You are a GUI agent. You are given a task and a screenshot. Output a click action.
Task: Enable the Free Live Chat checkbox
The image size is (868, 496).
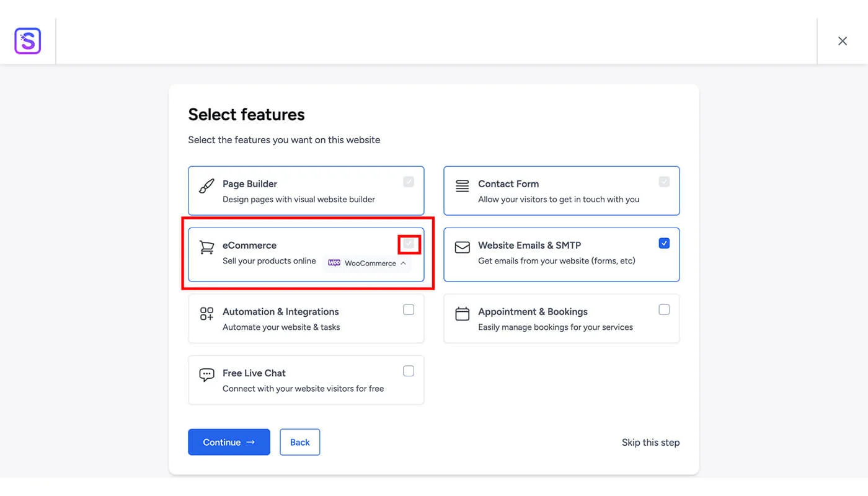(409, 370)
